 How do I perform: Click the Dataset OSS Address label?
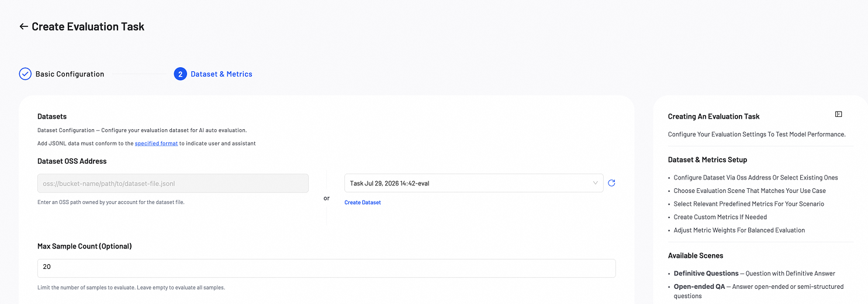[x=72, y=161]
